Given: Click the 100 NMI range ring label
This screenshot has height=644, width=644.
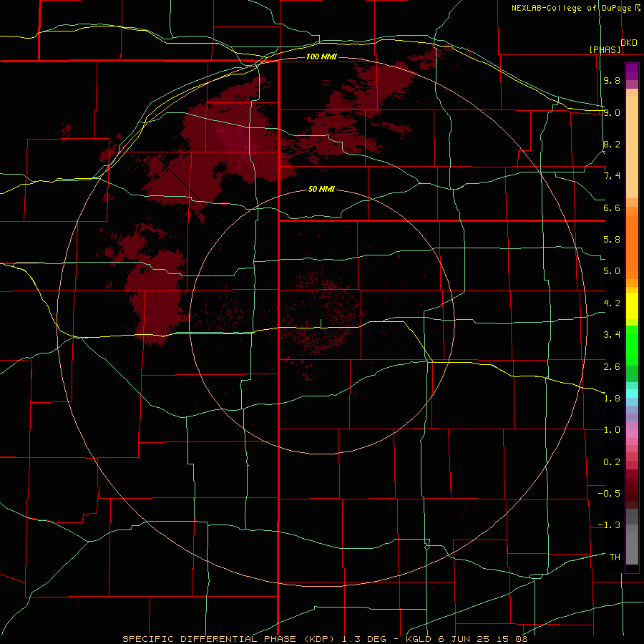Looking at the screenshot, I should 321,57.
